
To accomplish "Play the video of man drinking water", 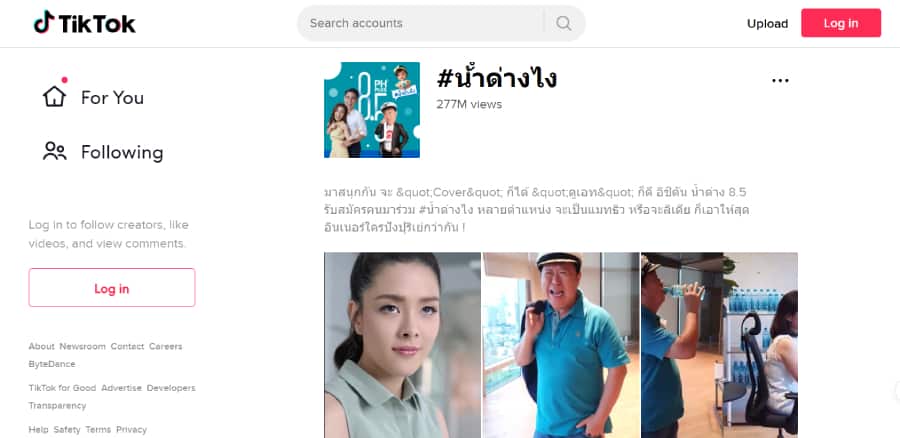I will click(x=719, y=345).
